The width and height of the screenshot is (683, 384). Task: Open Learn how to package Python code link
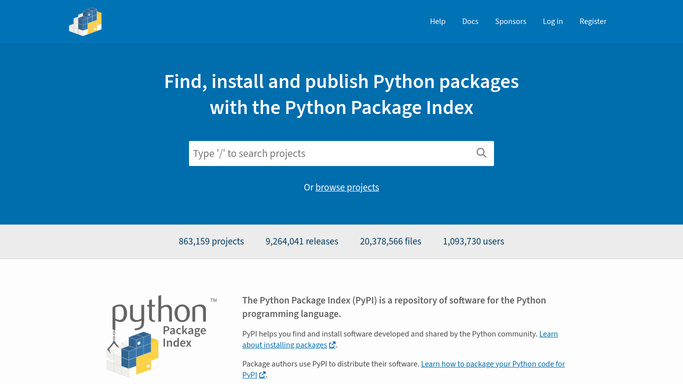tap(403, 369)
